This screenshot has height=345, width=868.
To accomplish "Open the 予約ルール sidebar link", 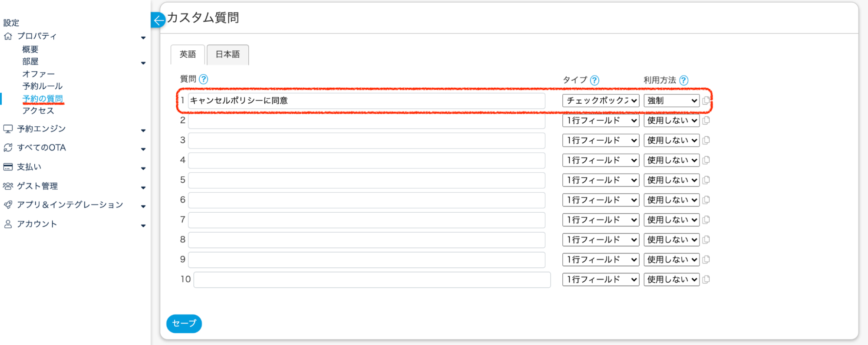I will coord(43,86).
